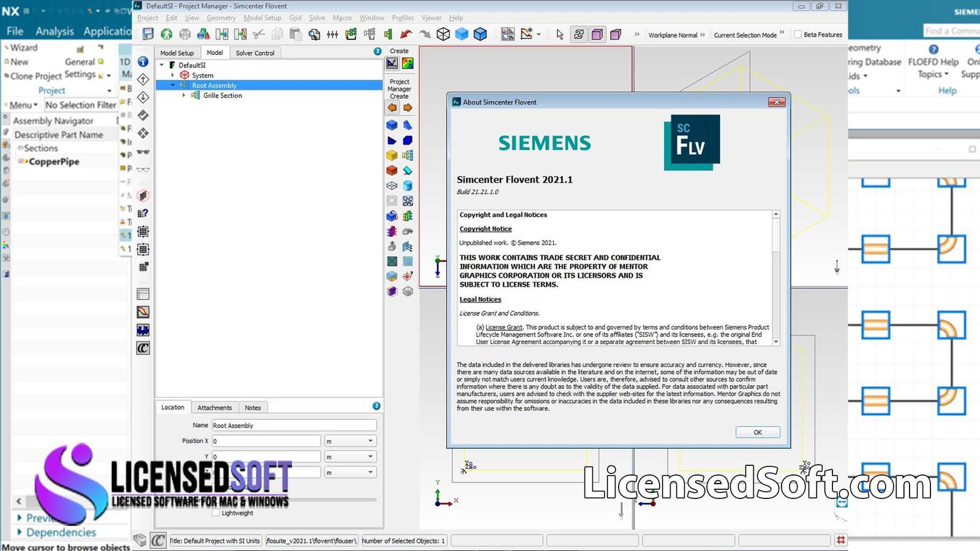
Task: Click the dark sunglasses icon in left strip
Action: pyautogui.click(x=143, y=151)
